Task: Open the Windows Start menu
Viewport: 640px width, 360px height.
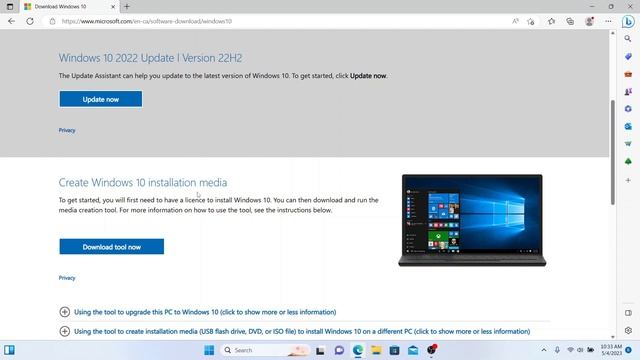Action: [x=209, y=350]
